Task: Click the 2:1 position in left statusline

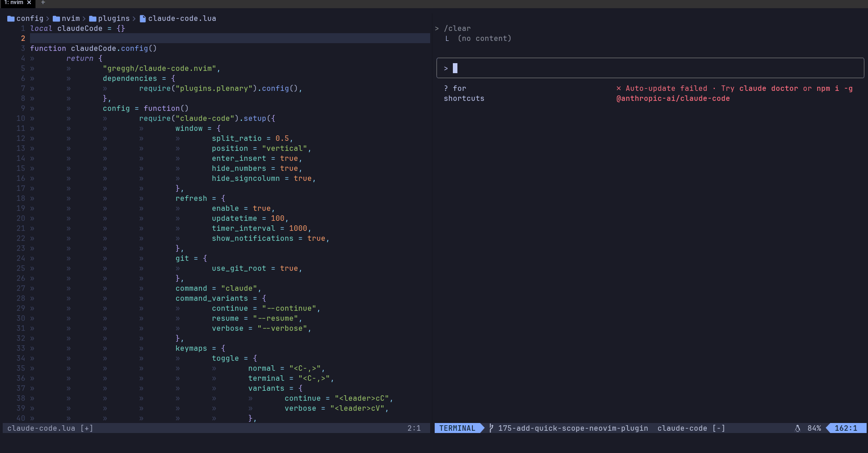Action: coord(414,428)
